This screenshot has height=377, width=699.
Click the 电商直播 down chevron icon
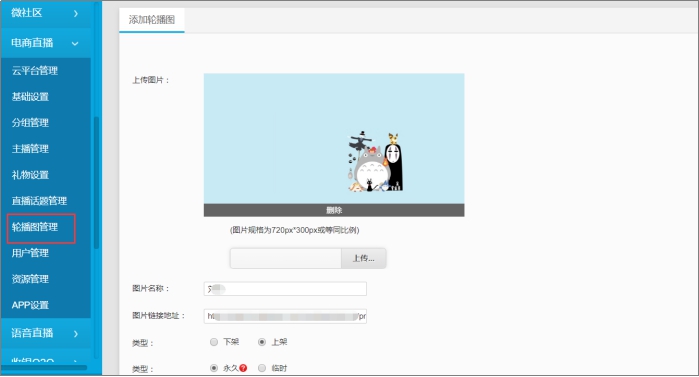click(x=75, y=44)
